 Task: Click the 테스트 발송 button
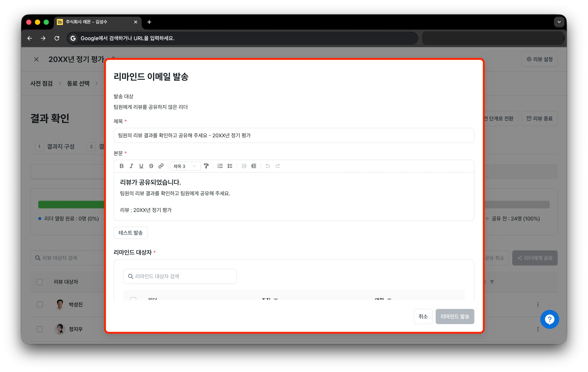pyautogui.click(x=130, y=233)
